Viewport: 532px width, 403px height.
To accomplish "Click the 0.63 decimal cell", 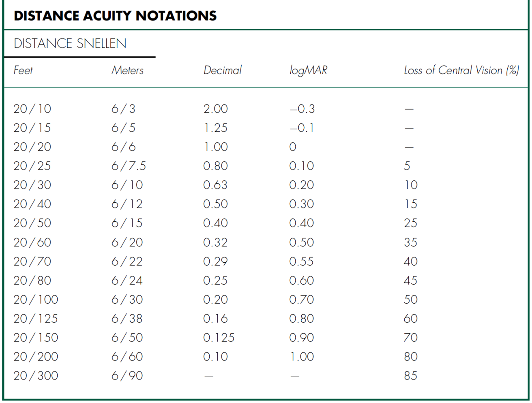I will click(215, 185).
